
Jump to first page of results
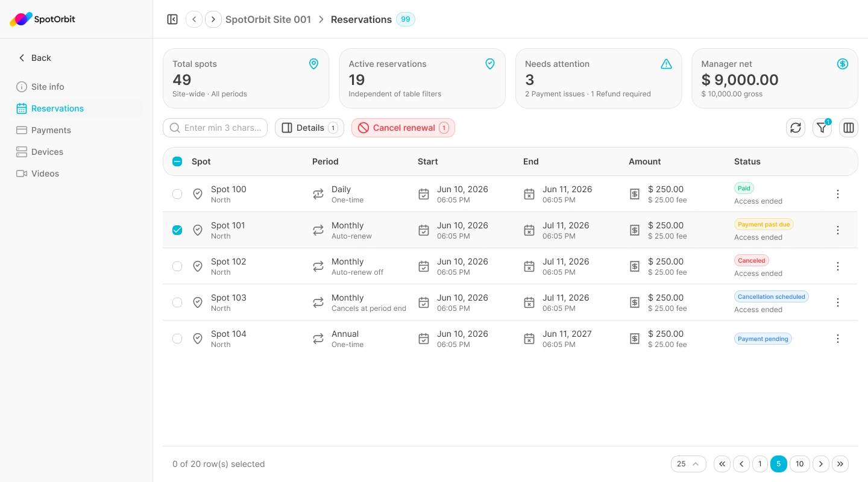coord(722,464)
